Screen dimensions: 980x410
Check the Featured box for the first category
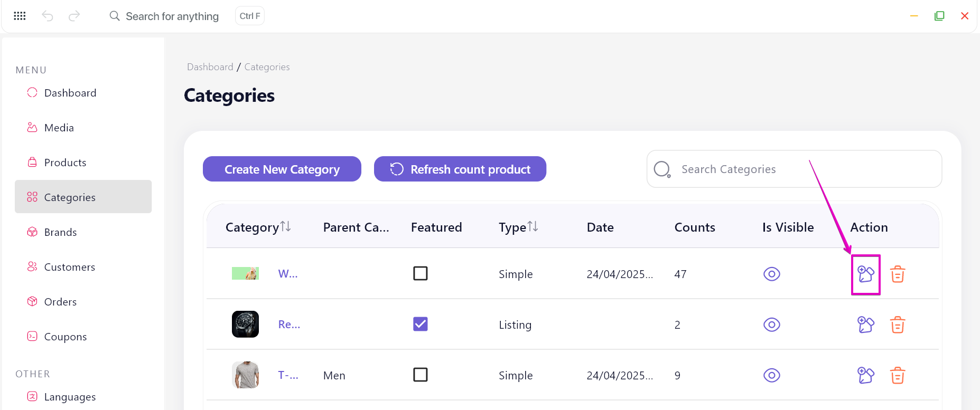[421, 273]
